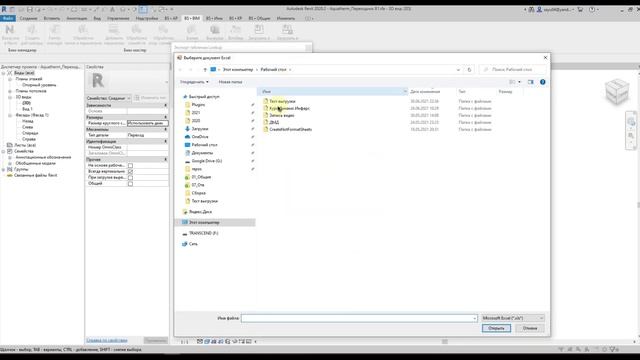The image size is (640, 360).
Task: Click the Быстрый доступ star icon
Action: coord(184,97)
